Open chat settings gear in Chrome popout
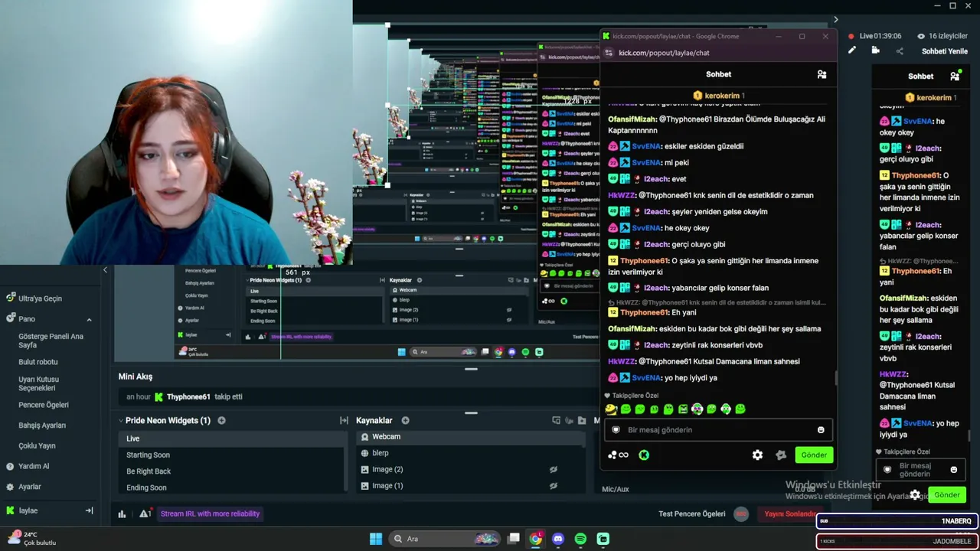This screenshot has width=980, height=551. (x=757, y=455)
